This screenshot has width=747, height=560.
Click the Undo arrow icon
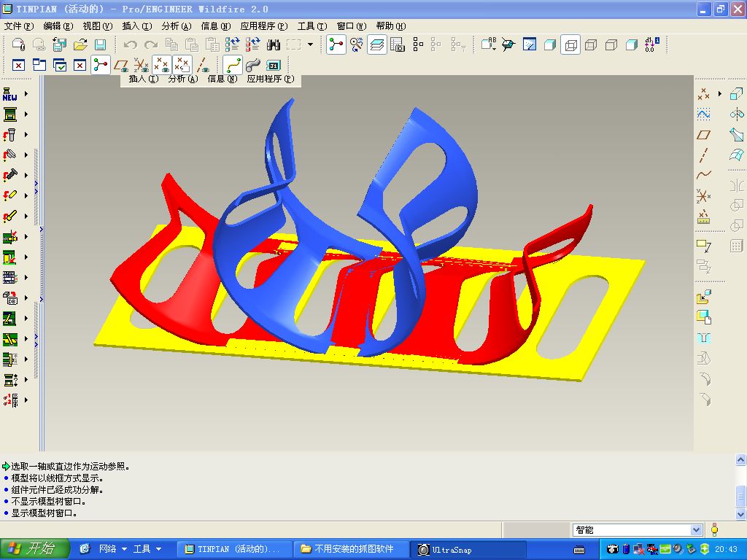click(x=130, y=45)
